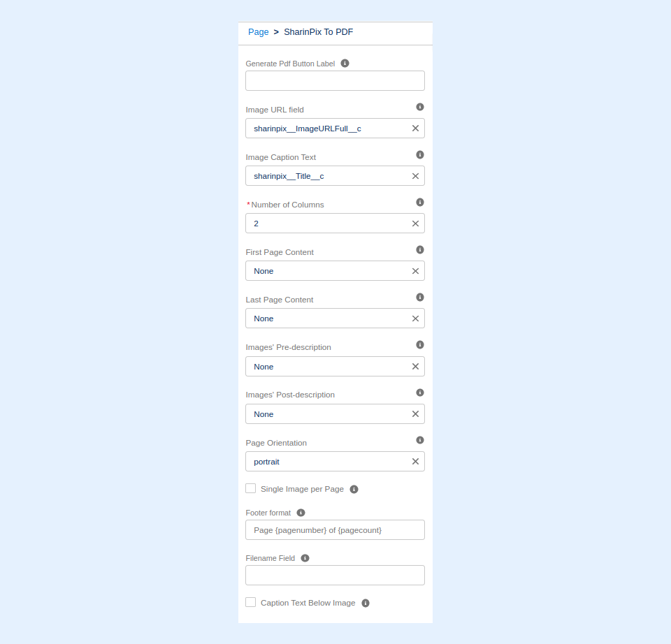Click info icon next to Footer format
The width and height of the screenshot is (671, 644).
pyautogui.click(x=301, y=512)
